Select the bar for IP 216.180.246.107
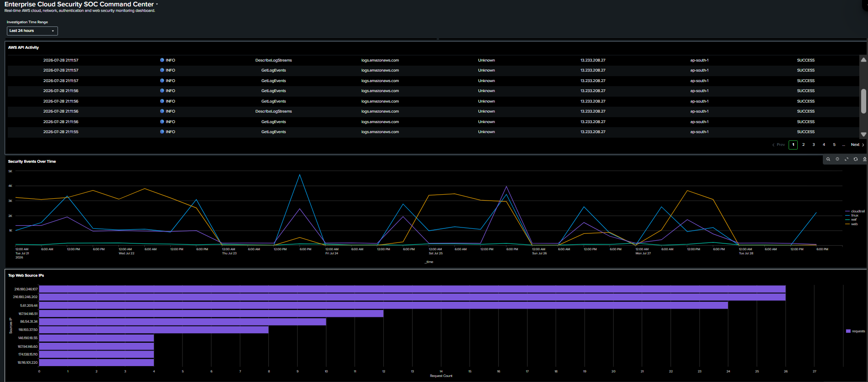Screen dimensions: 868x382 coord(412,289)
